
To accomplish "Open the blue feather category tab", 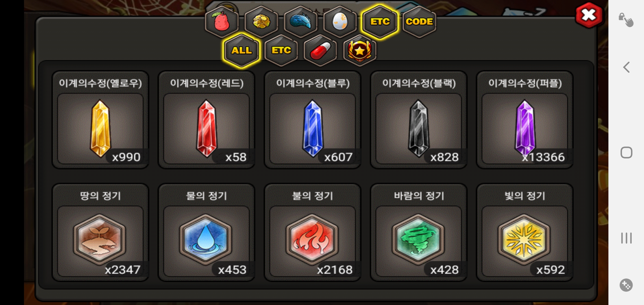I will pos(301,21).
